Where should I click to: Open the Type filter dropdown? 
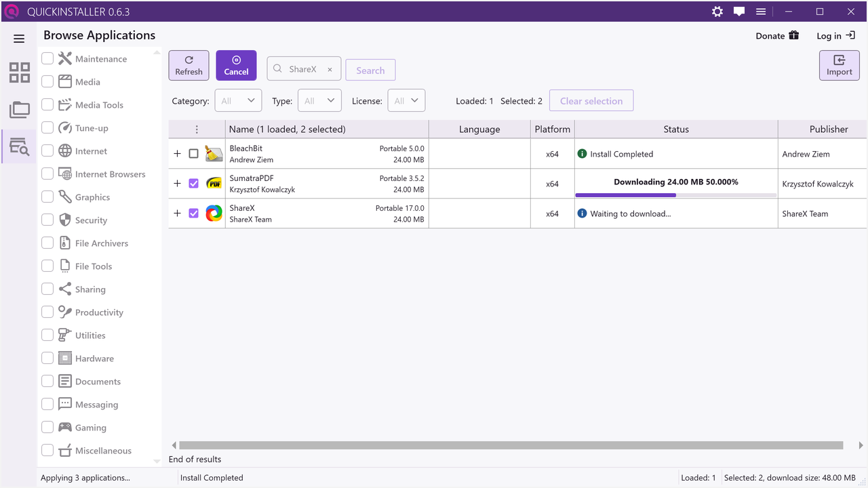click(x=319, y=100)
